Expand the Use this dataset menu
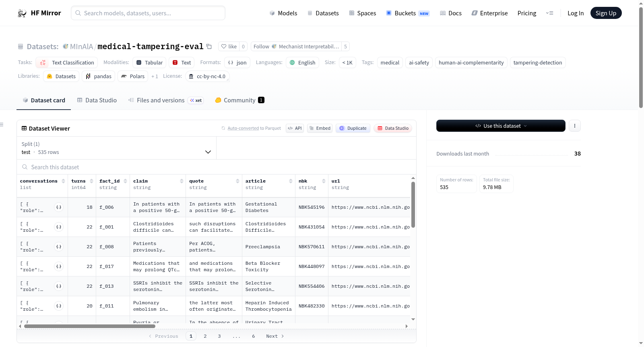 501,126
